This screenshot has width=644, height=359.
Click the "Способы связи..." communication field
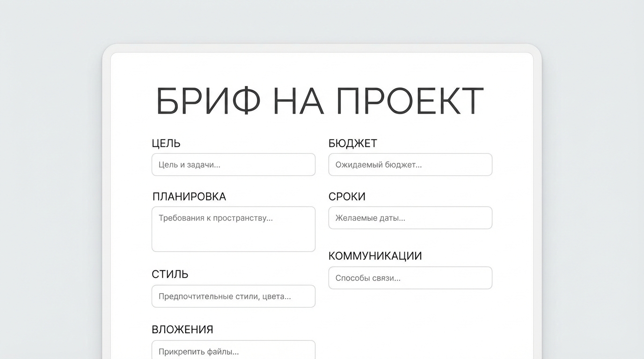[x=410, y=278]
